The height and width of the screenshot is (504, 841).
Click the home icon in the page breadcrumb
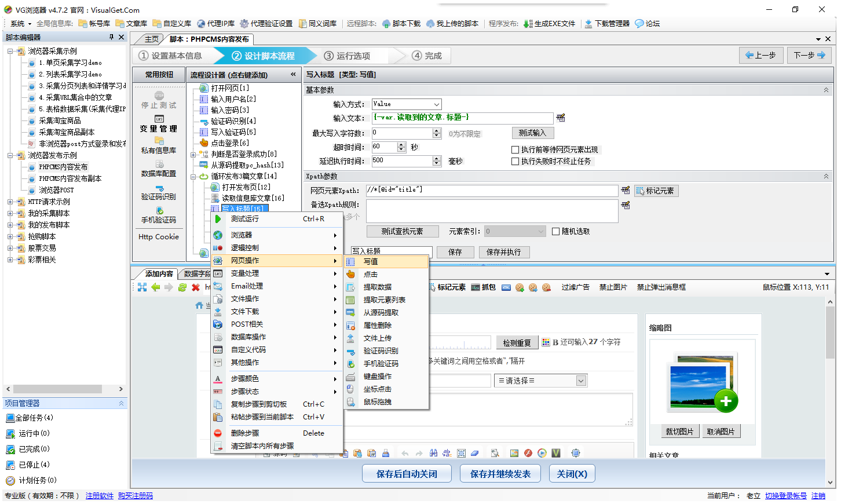[x=199, y=305]
